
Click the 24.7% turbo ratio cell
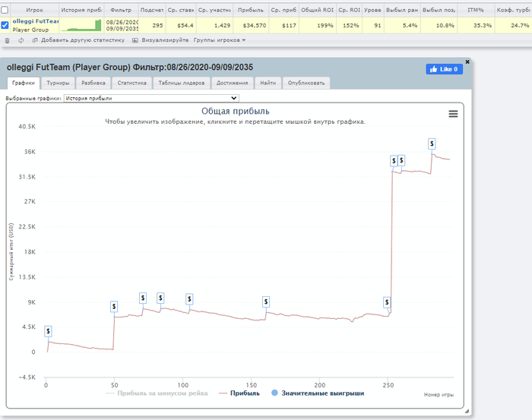[x=513, y=25]
